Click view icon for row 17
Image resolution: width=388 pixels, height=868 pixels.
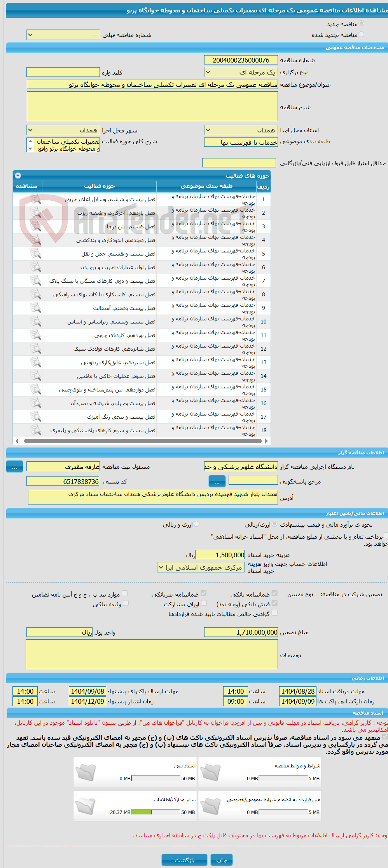pos(35,417)
